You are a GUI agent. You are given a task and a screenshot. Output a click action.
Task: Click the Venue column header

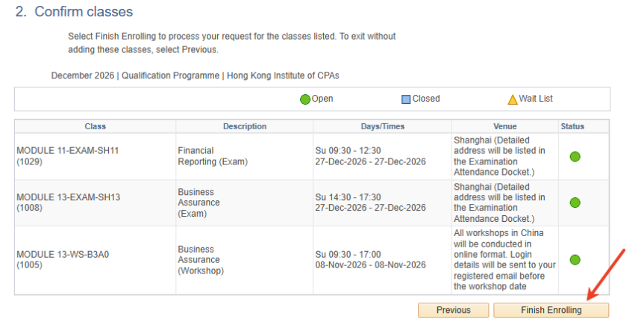tap(505, 127)
